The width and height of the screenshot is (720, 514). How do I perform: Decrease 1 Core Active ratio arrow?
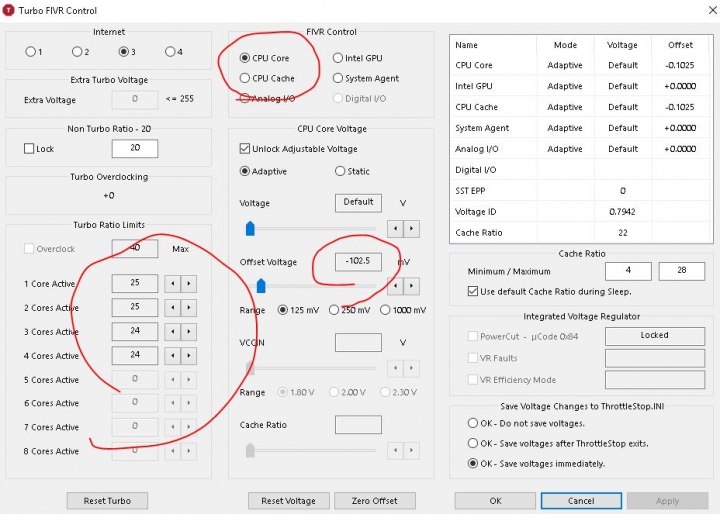coord(173,284)
